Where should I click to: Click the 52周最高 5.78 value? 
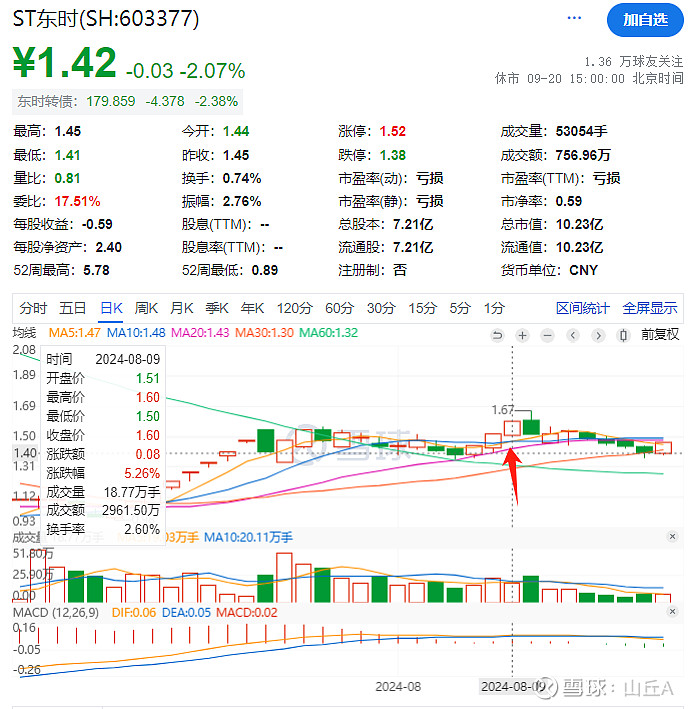(96, 270)
